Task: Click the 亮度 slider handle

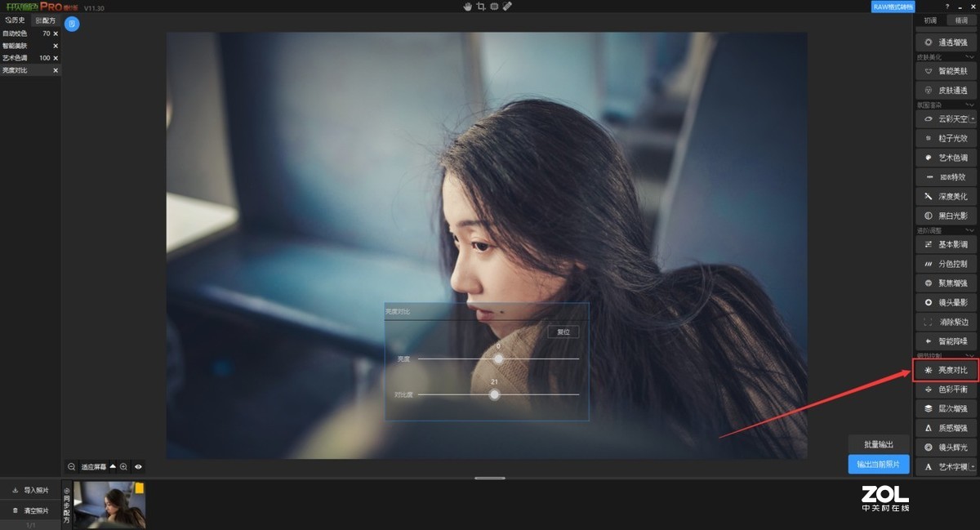Action: [498, 359]
